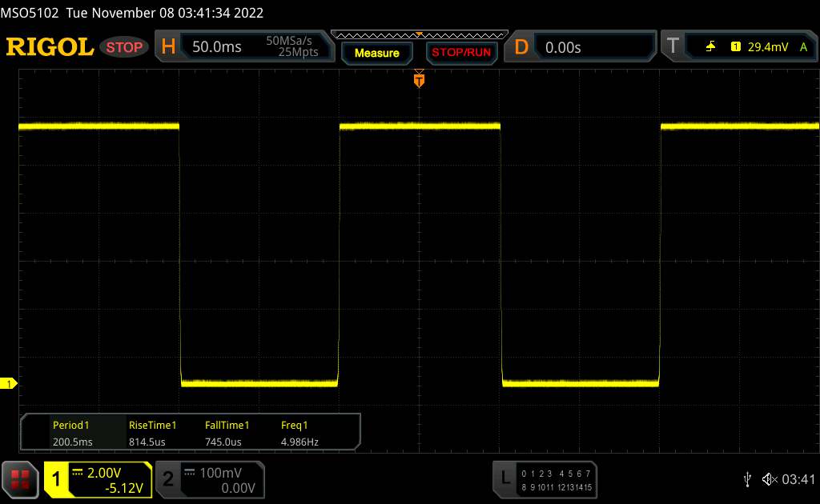
Task: Open the delay D icon
Action: (x=521, y=47)
